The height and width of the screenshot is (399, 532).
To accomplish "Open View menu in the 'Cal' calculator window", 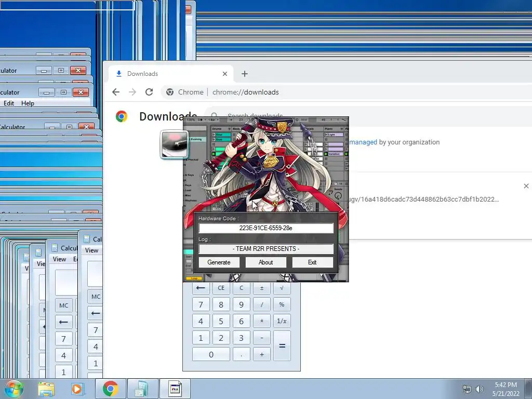I will click(x=91, y=250).
